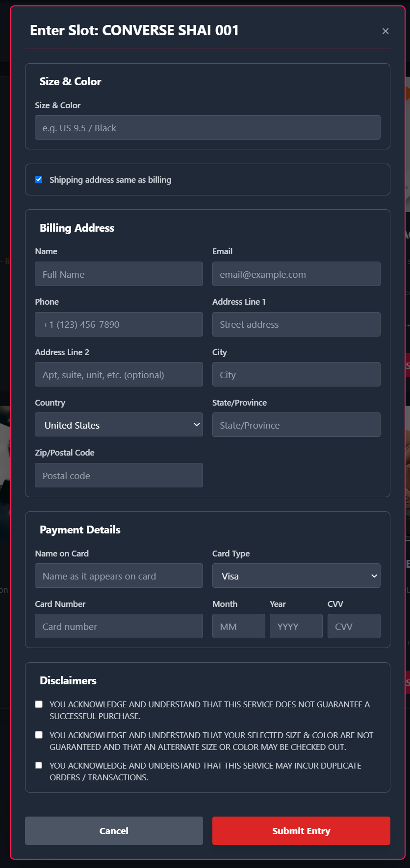Image resolution: width=410 pixels, height=868 pixels.
Task: Open the Card Type dropdown
Action: (296, 576)
